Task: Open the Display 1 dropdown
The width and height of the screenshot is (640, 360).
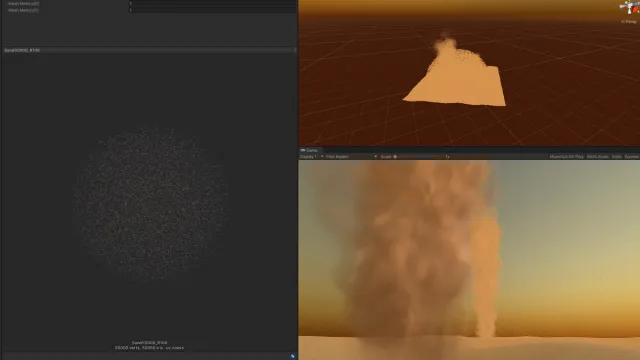Action: [311, 157]
